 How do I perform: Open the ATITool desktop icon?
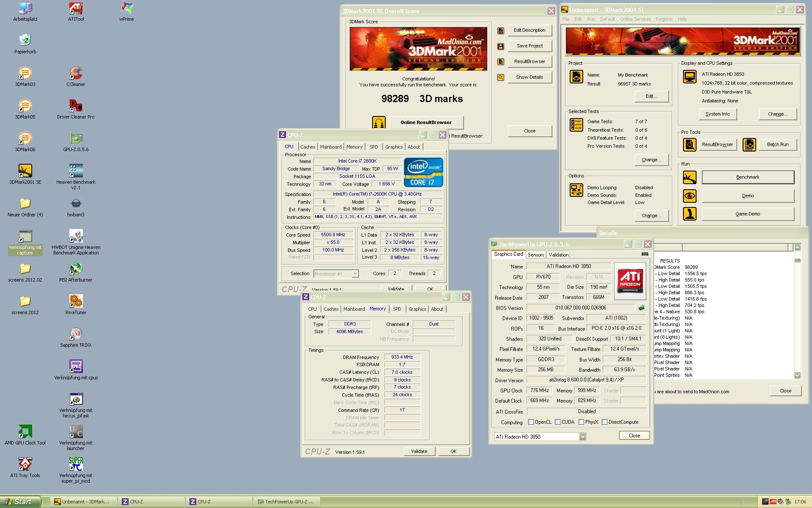(x=76, y=11)
